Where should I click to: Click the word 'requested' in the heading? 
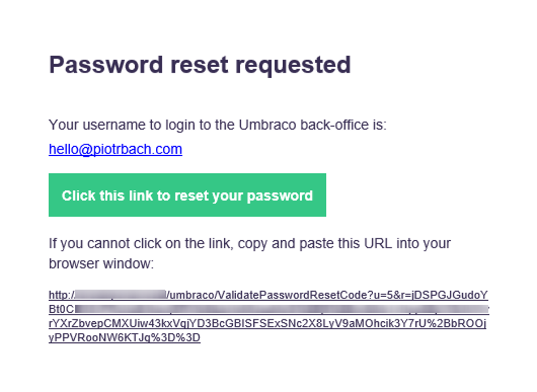293,64
